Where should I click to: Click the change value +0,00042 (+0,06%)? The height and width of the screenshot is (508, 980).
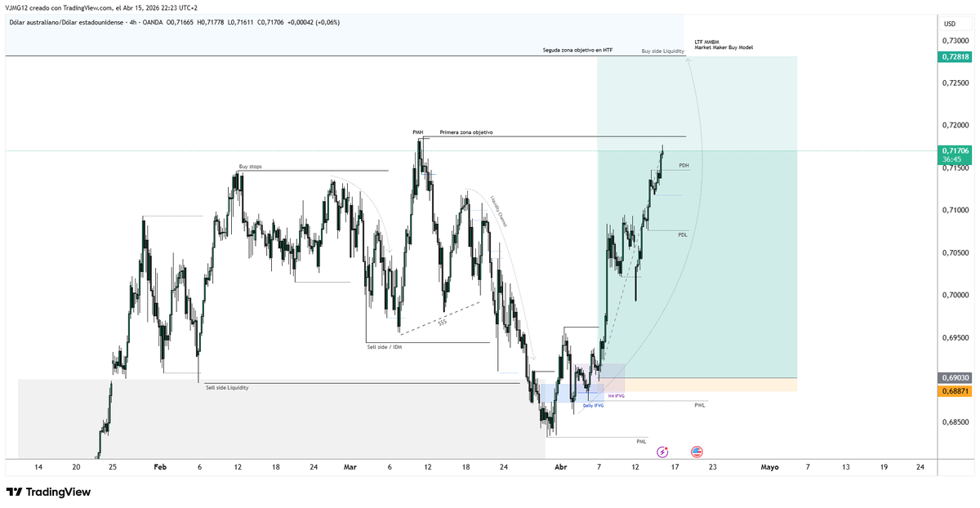313,22
